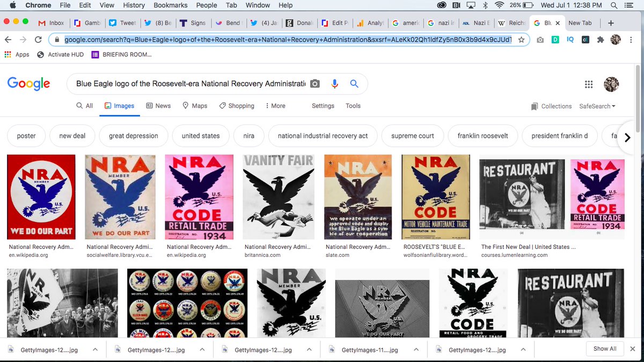Switch to the Shopping results tab
Screen dimensions: 644x362
tap(237, 106)
